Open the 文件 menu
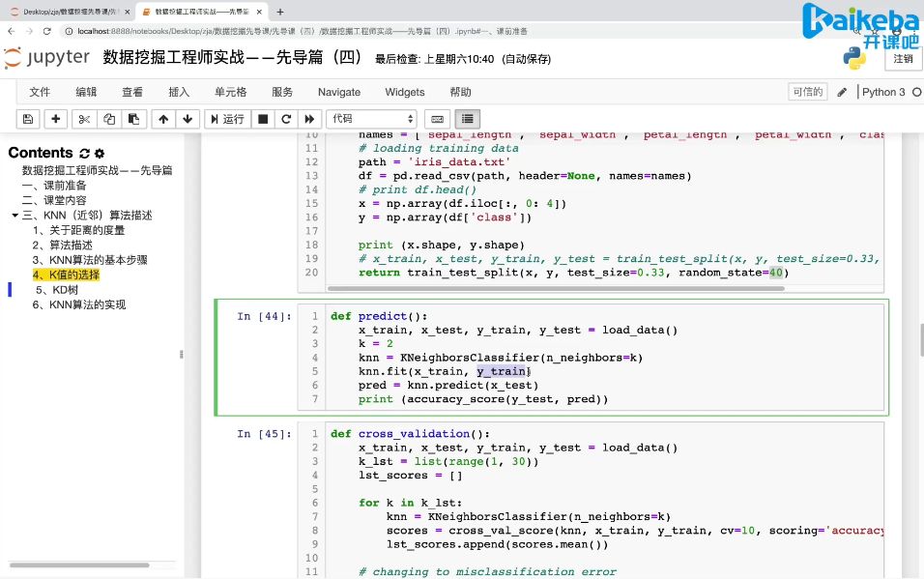This screenshot has width=924, height=579. click(39, 91)
